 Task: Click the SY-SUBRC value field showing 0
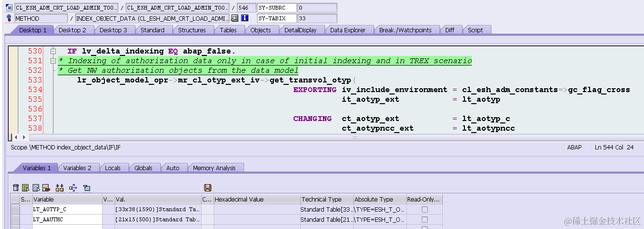click(317, 8)
